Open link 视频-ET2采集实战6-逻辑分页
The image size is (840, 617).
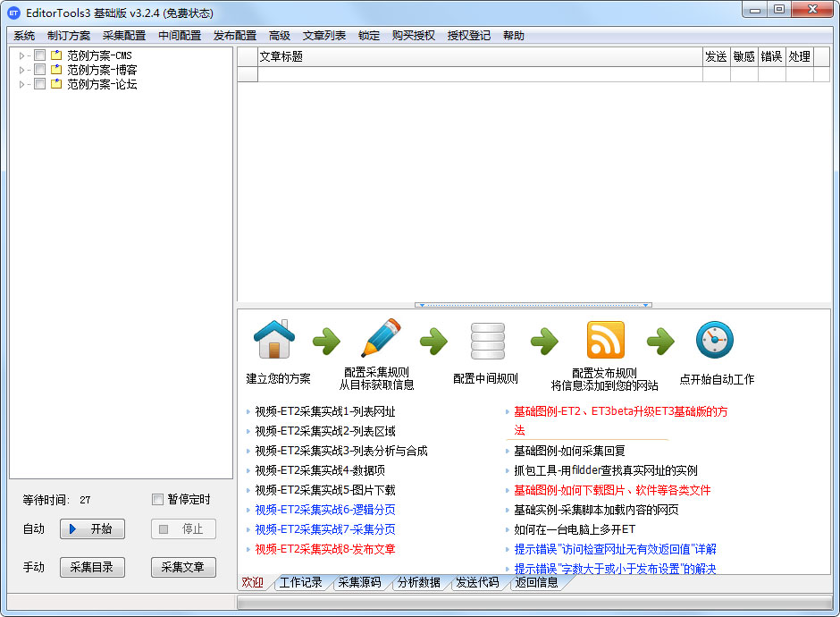325,510
